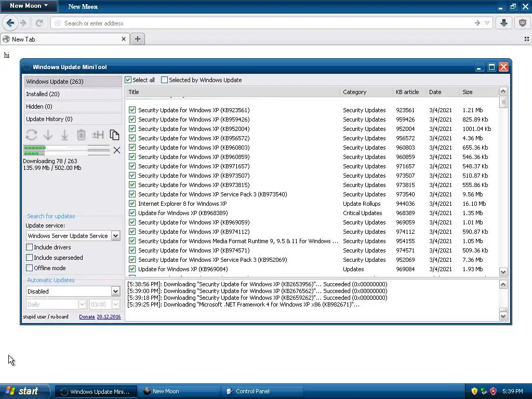Select Installed (20) tab
The image size is (532, 399).
(73, 94)
